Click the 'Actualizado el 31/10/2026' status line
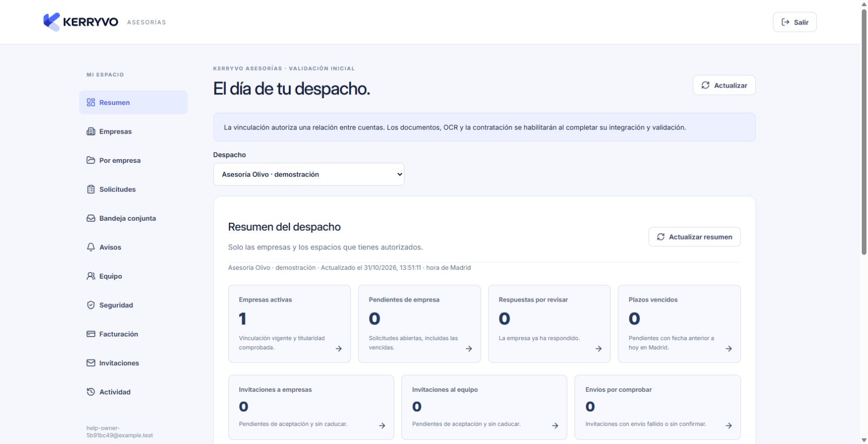 point(349,268)
